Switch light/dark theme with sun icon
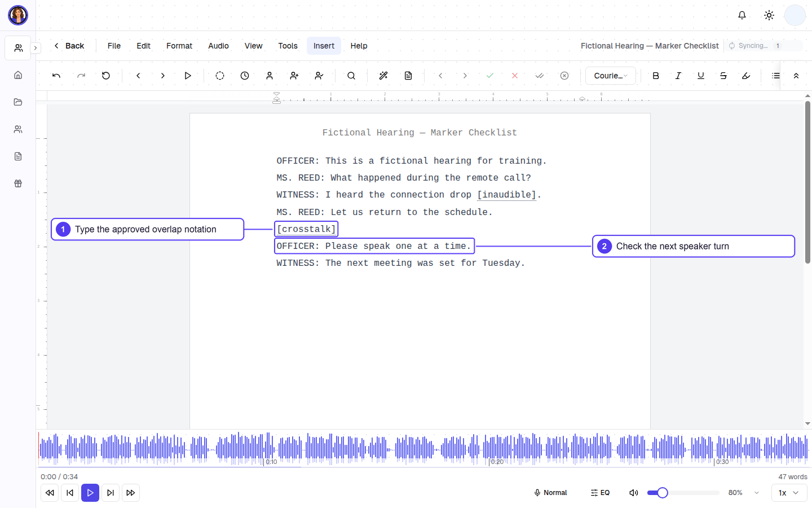The height and width of the screenshot is (508, 812). point(769,15)
